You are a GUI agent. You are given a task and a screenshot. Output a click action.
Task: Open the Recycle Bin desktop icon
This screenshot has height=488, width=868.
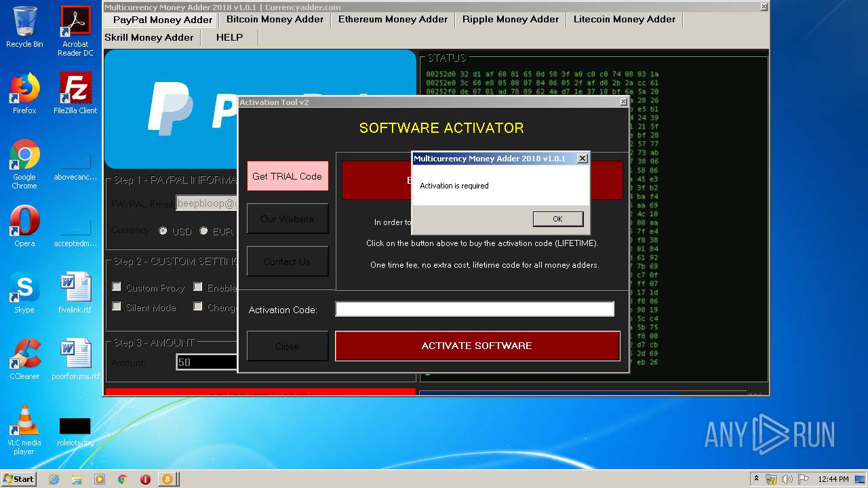[x=24, y=27]
